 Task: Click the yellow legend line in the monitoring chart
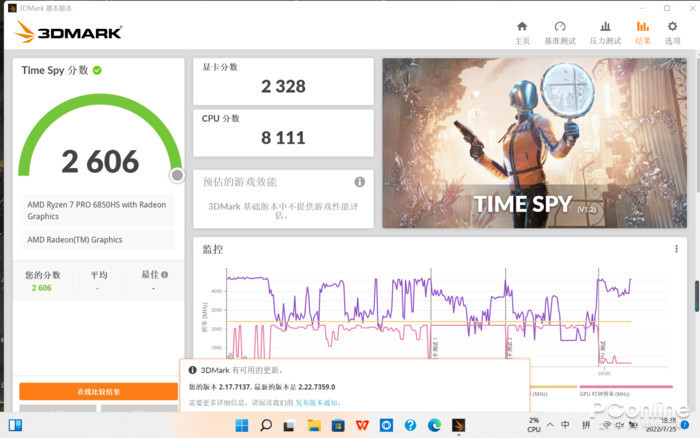tap(553, 387)
